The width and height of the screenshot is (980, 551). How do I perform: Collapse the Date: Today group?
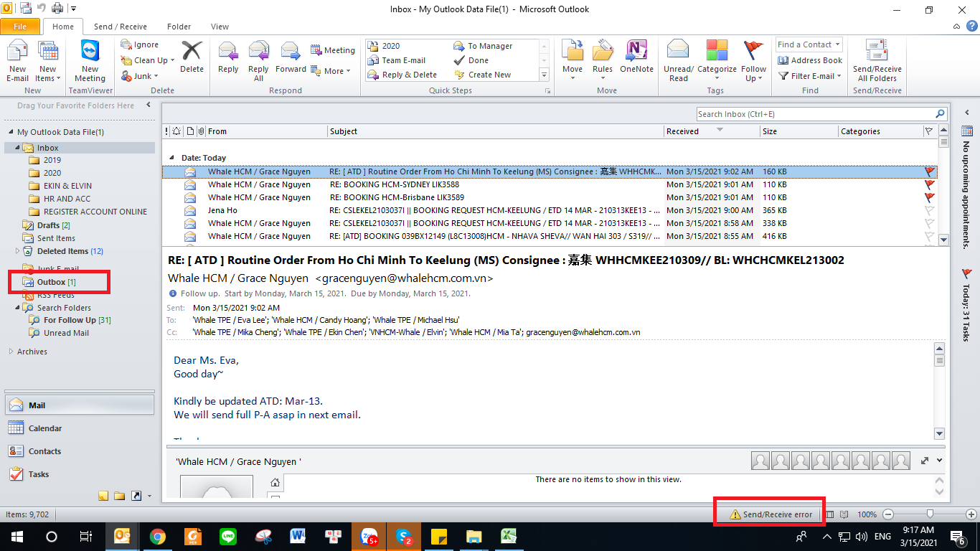pyautogui.click(x=171, y=157)
